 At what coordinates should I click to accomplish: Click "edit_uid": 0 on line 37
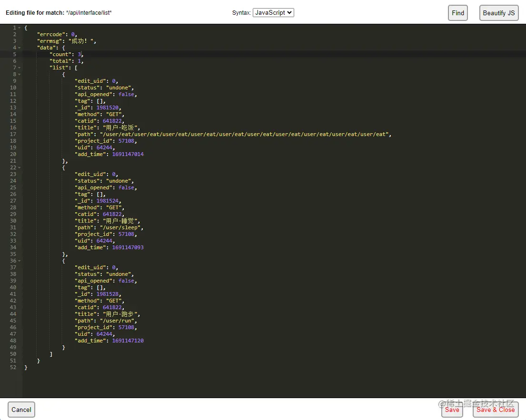tap(96, 267)
